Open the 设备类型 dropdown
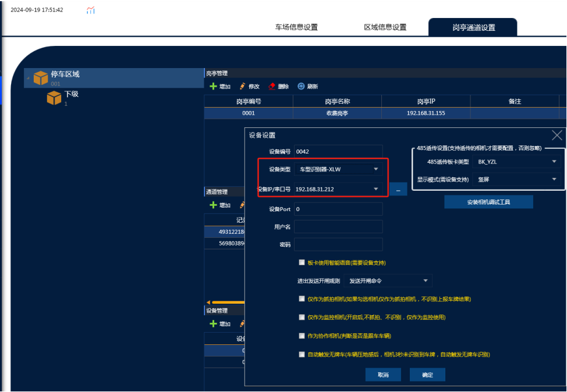This screenshot has width=567, height=392. click(338, 169)
